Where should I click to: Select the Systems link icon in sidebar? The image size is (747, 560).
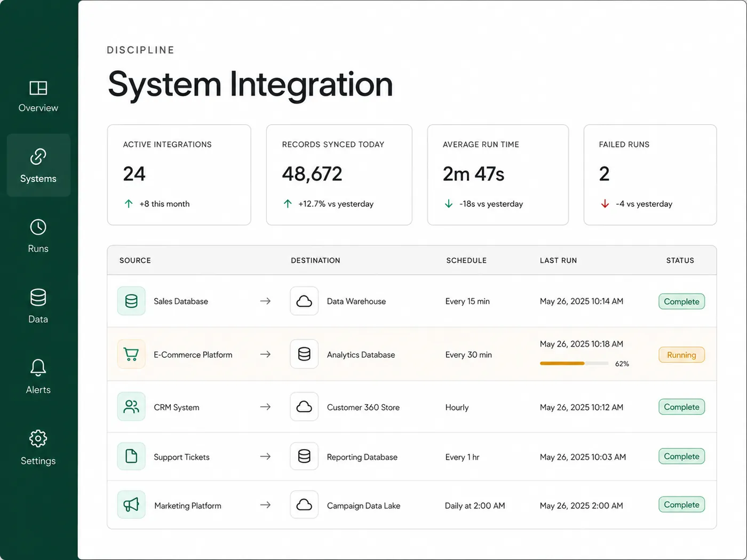click(38, 156)
